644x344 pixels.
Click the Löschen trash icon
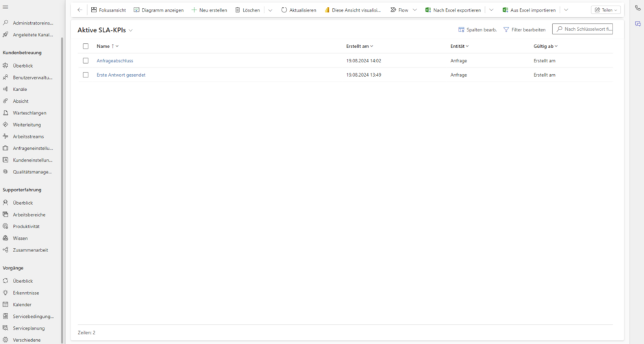click(247, 10)
